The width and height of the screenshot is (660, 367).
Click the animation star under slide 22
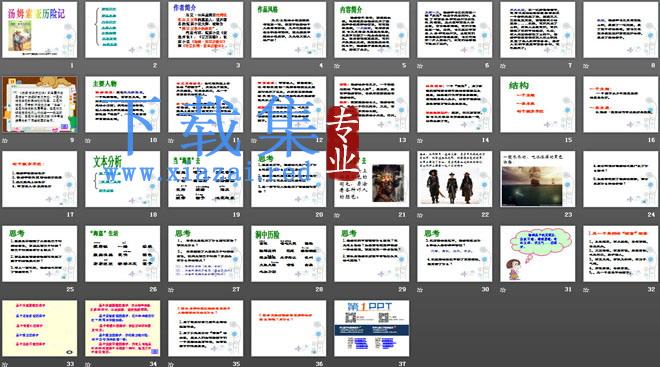point(420,215)
